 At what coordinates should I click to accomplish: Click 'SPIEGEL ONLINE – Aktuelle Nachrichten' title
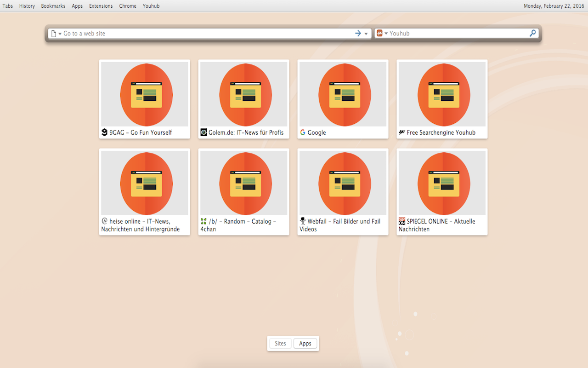pos(437,225)
